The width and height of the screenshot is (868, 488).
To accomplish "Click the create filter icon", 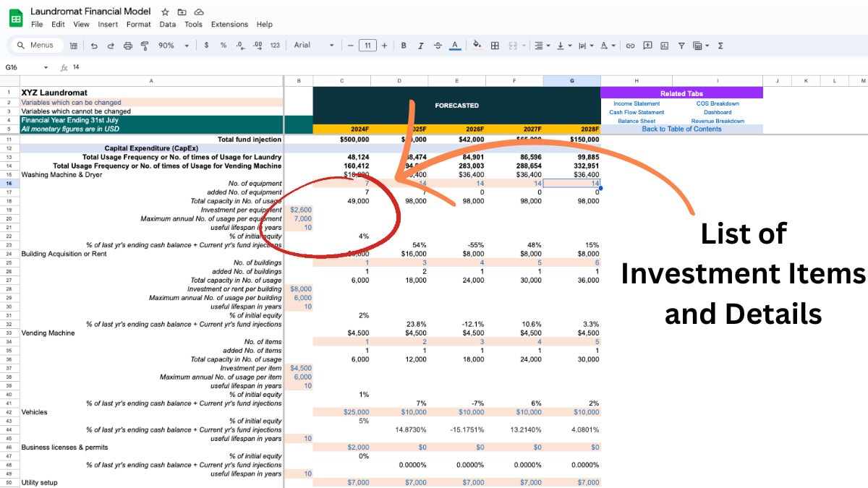I will point(681,46).
